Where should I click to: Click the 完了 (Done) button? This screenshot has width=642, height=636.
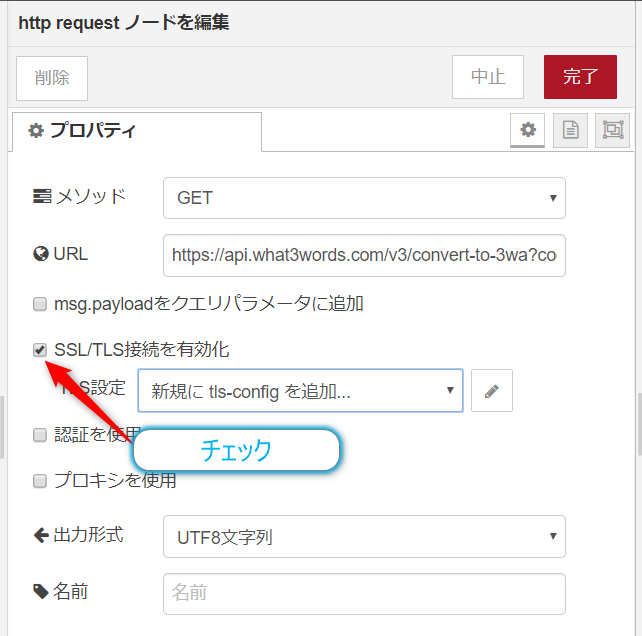(x=580, y=77)
